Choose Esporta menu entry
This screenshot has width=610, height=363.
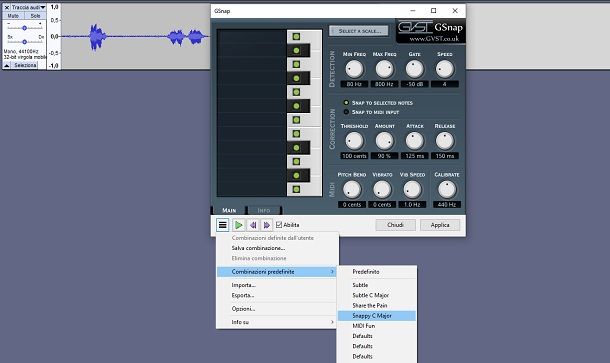pyautogui.click(x=243, y=295)
